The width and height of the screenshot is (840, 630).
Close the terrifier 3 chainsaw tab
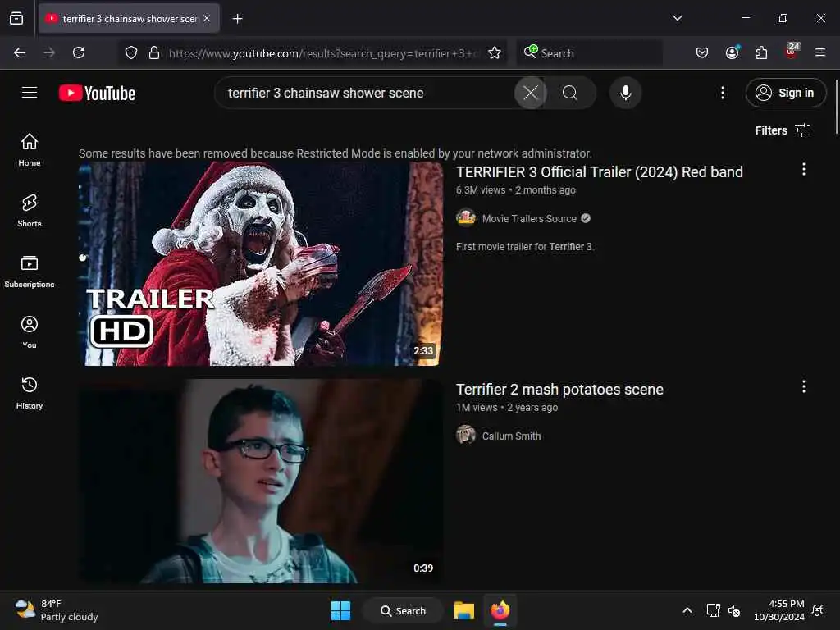coord(207,18)
